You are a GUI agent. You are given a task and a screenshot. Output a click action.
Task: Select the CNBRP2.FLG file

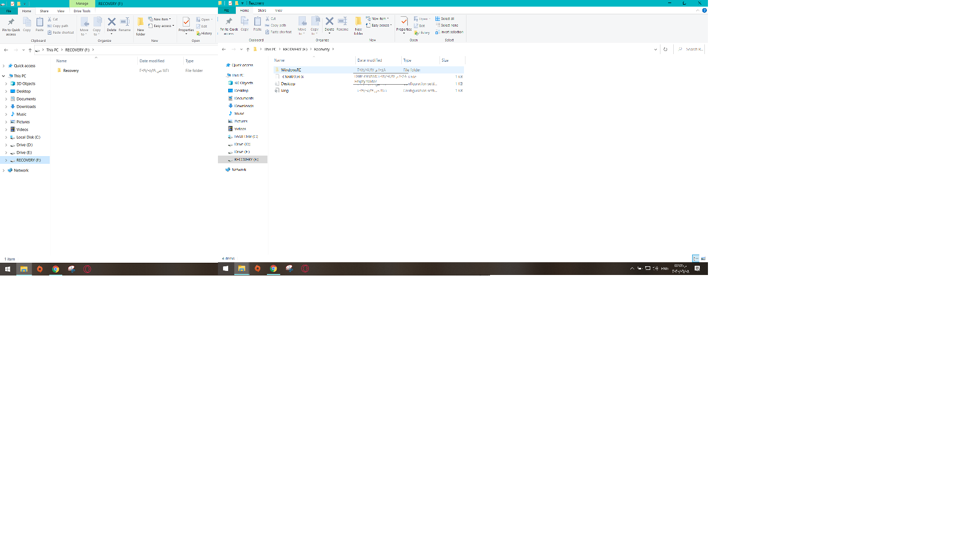(292, 77)
